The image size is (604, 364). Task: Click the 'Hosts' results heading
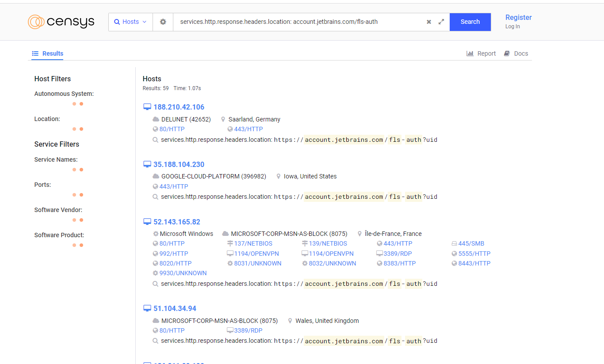coord(152,79)
